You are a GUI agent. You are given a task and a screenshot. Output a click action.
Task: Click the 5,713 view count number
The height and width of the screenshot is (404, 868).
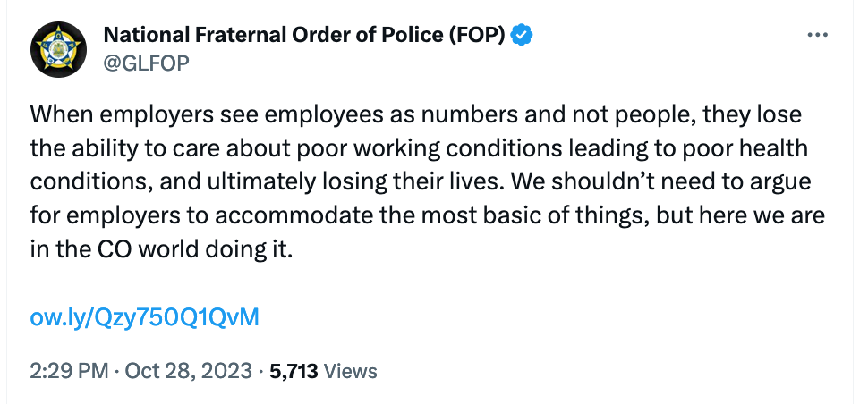[294, 371]
